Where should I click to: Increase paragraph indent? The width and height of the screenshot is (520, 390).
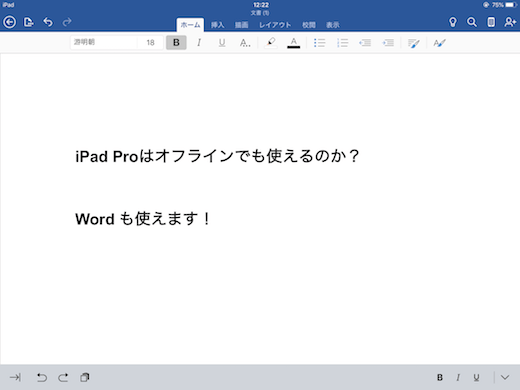(388, 42)
